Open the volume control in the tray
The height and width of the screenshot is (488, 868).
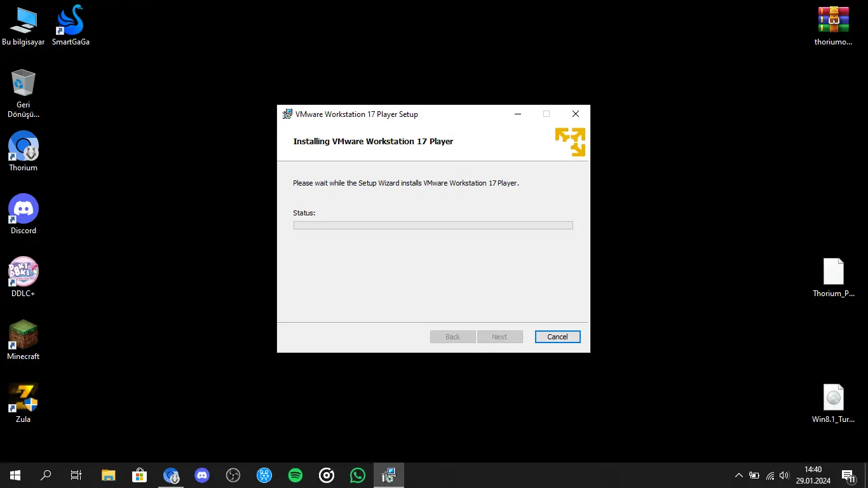tap(784, 475)
